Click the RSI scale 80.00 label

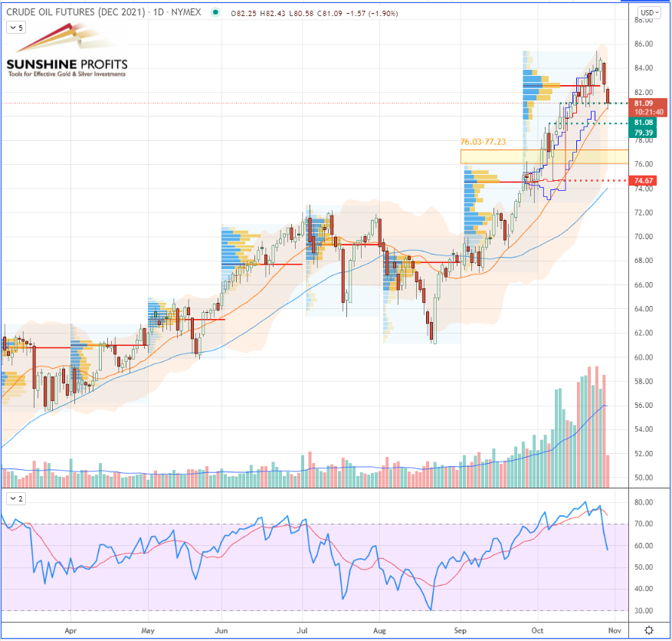644,502
